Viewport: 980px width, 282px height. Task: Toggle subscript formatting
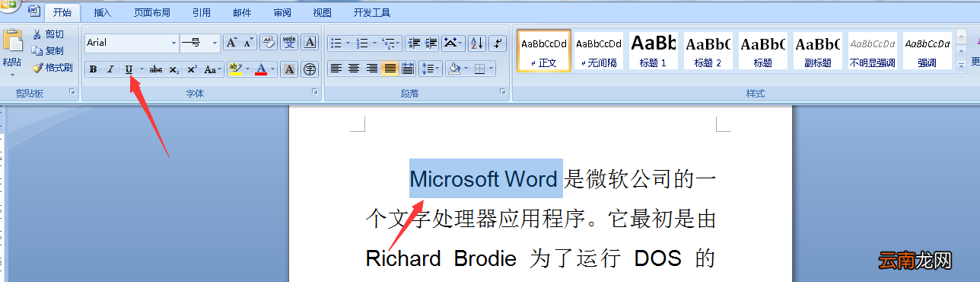pyautogui.click(x=174, y=69)
